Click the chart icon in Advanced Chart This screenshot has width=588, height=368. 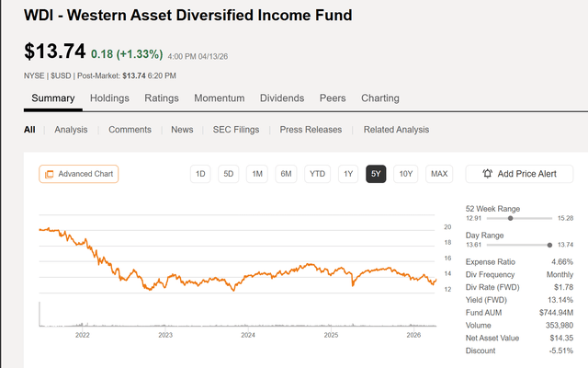click(x=49, y=174)
